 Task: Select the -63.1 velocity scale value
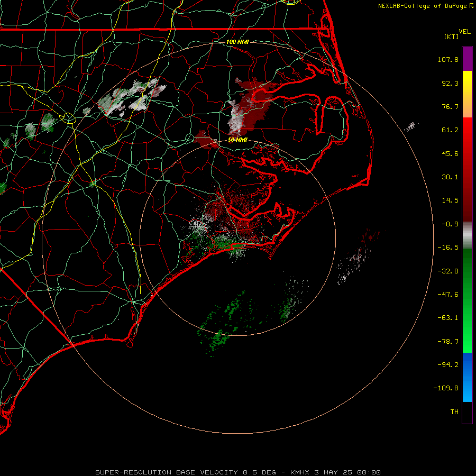(x=448, y=318)
